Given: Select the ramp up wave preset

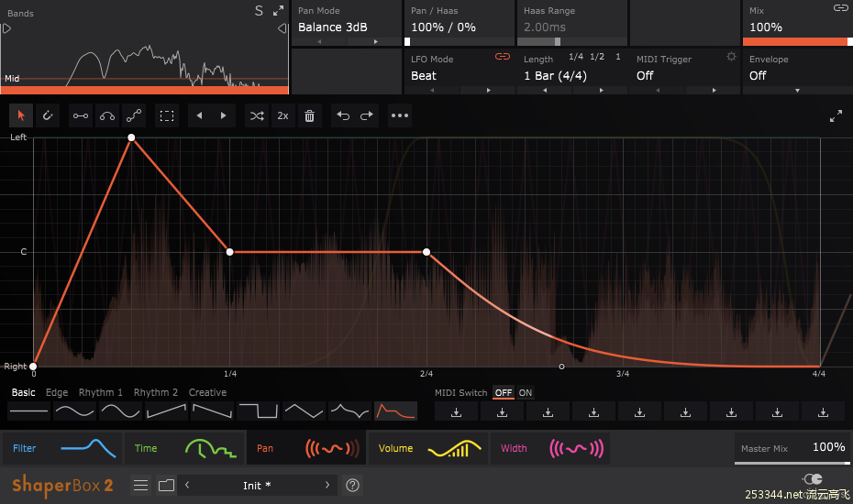Looking at the screenshot, I should click(x=166, y=411).
